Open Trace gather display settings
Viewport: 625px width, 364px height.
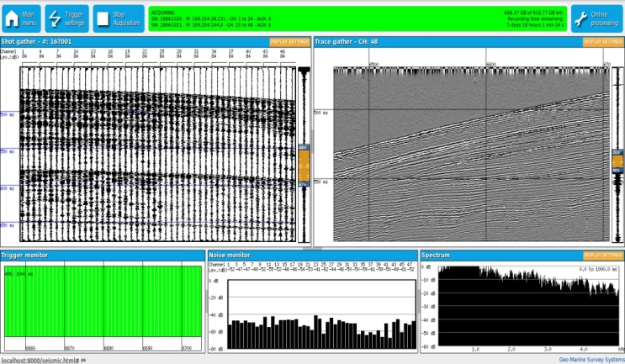pyautogui.click(x=602, y=42)
